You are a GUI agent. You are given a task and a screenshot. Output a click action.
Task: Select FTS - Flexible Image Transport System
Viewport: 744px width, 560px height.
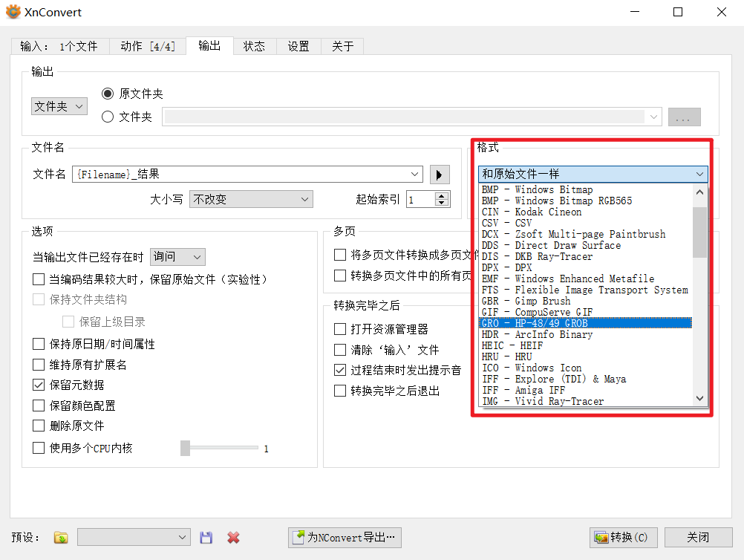tap(586, 290)
